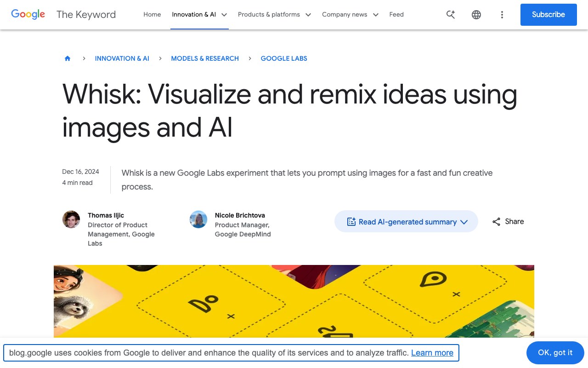Open the MODELS & RESEARCH breadcrumb
The height and width of the screenshot is (368, 588).
pos(205,58)
